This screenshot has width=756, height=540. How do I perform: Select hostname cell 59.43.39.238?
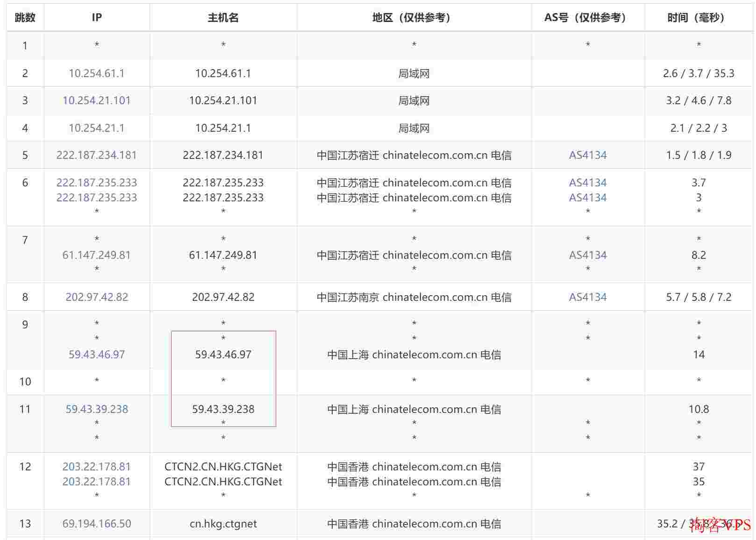[223, 409]
